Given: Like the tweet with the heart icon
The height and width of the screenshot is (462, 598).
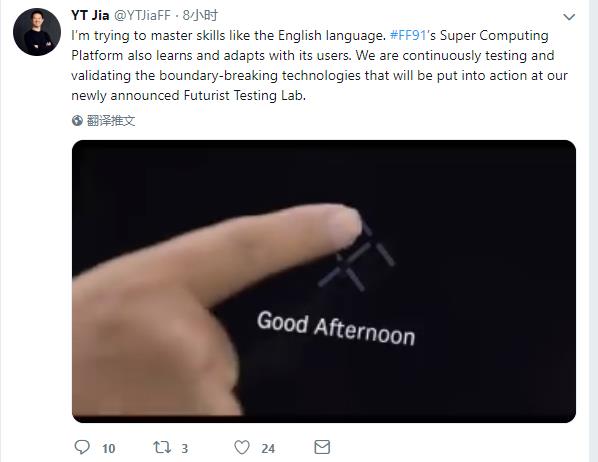Looking at the screenshot, I should click(x=242, y=447).
